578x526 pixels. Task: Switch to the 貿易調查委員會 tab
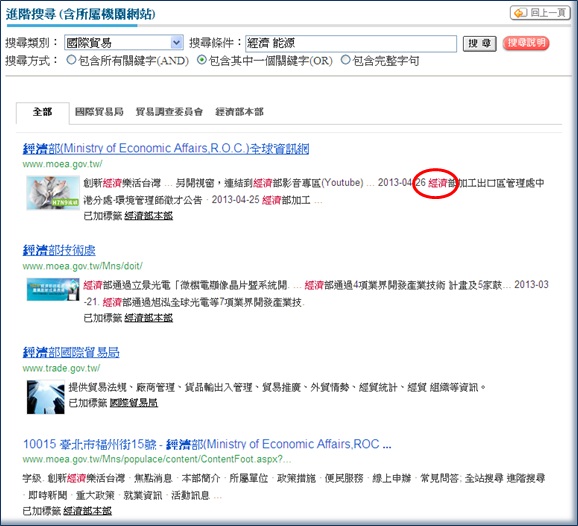pyautogui.click(x=169, y=112)
